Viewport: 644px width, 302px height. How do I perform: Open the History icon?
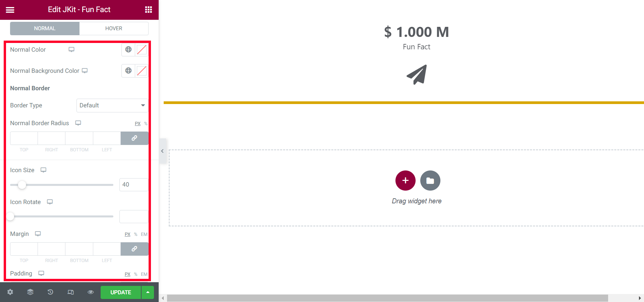click(x=50, y=292)
